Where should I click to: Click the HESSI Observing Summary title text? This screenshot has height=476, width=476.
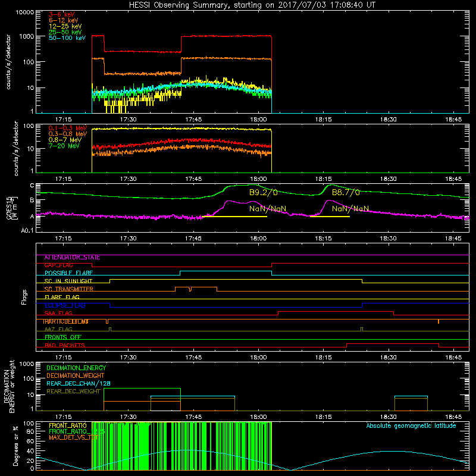(x=252, y=5)
